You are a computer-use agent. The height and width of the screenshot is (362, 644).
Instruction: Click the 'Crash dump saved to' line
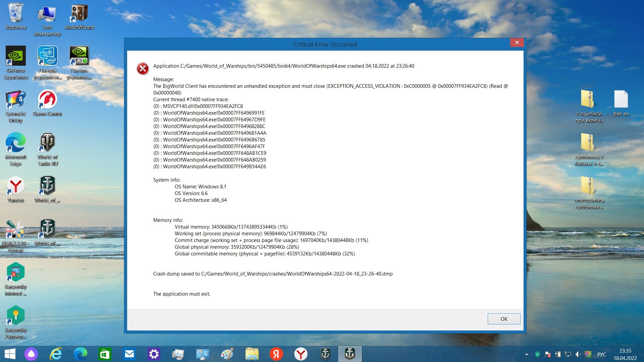pyautogui.click(x=273, y=274)
